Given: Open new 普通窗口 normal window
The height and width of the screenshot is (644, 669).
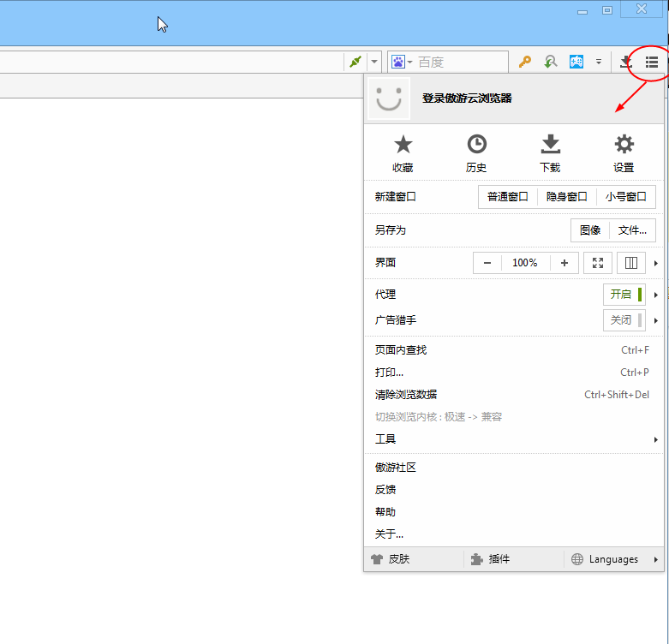Looking at the screenshot, I should coord(508,197).
